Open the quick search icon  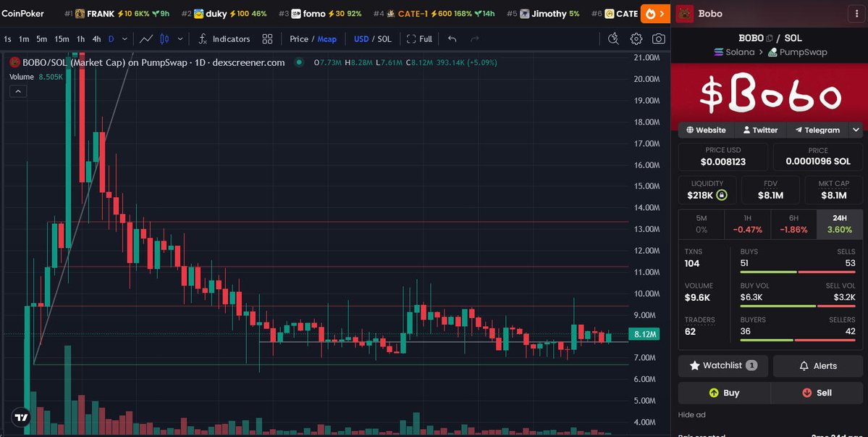[612, 38]
